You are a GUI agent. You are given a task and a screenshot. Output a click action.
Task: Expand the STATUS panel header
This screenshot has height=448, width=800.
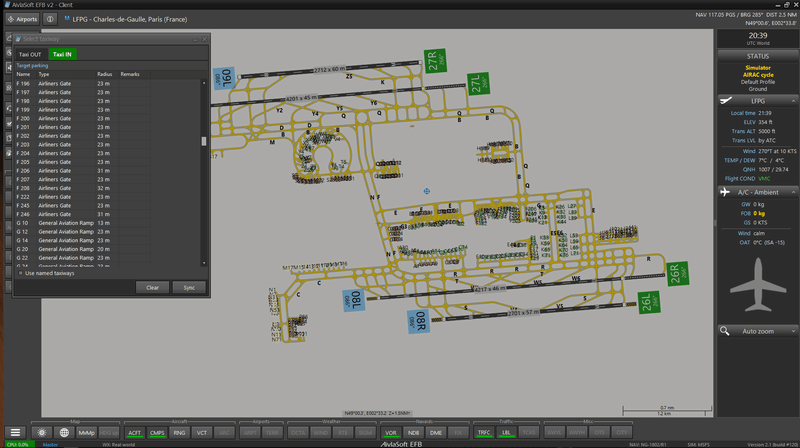coord(757,56)
